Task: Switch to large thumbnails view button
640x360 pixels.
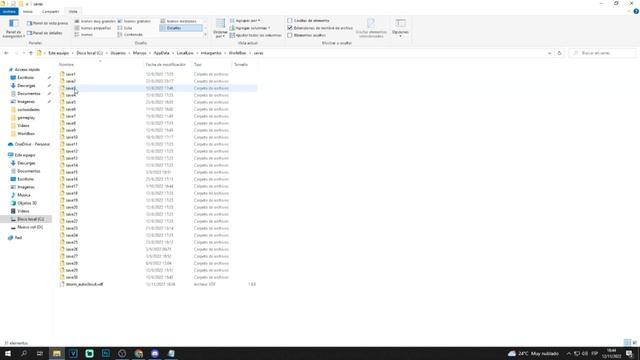Action: pos(634,342)
